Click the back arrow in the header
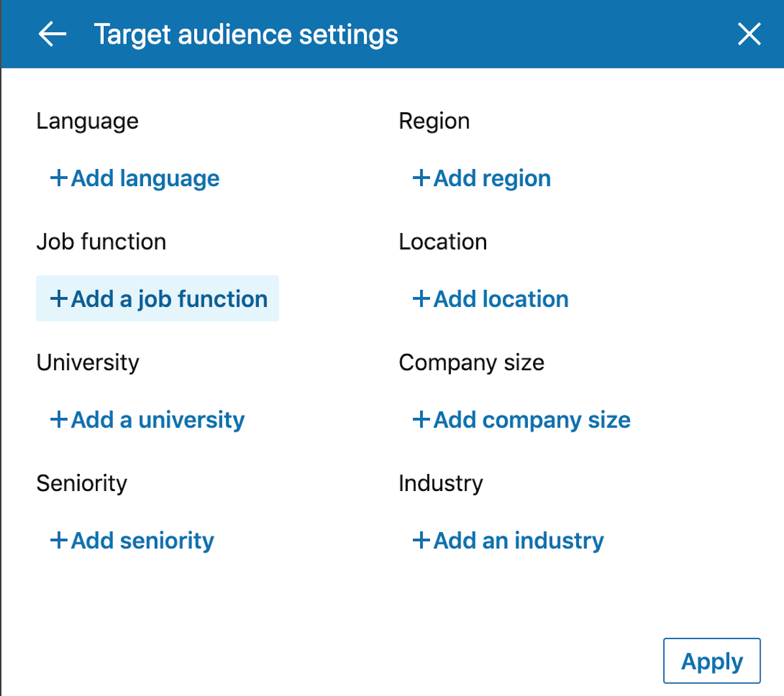Viewport: 784px width, 696px height. pyautogui.click(x=52, y=34)
